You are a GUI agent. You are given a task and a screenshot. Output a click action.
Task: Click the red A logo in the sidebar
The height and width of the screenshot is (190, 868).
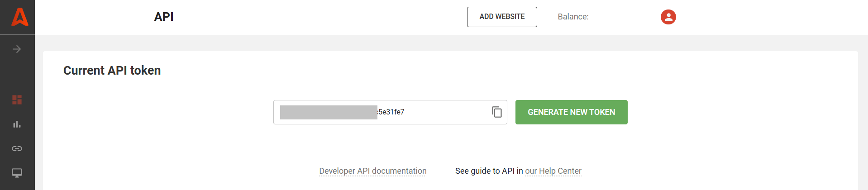(x=19, y=17)
